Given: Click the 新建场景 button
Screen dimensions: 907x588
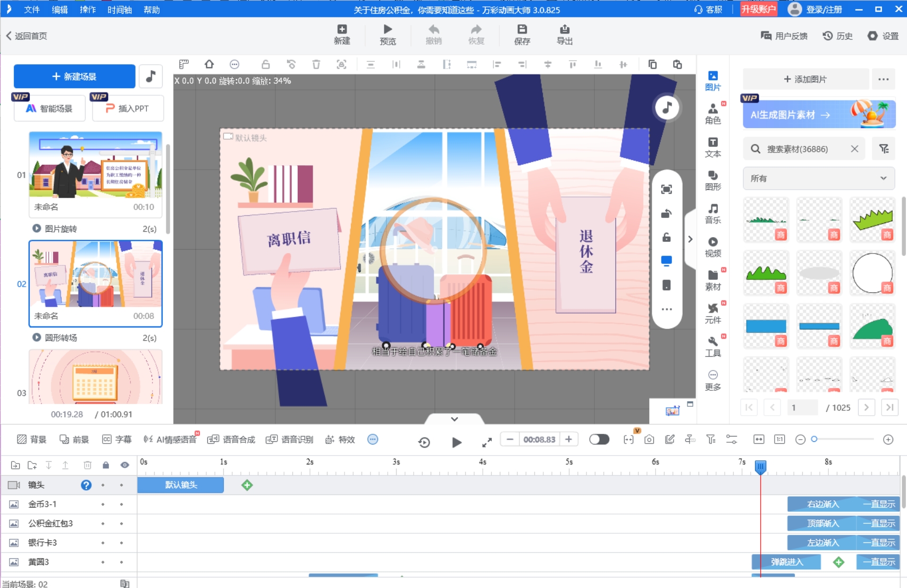Looking at the screenshot, I should click(x=74, y=77).
